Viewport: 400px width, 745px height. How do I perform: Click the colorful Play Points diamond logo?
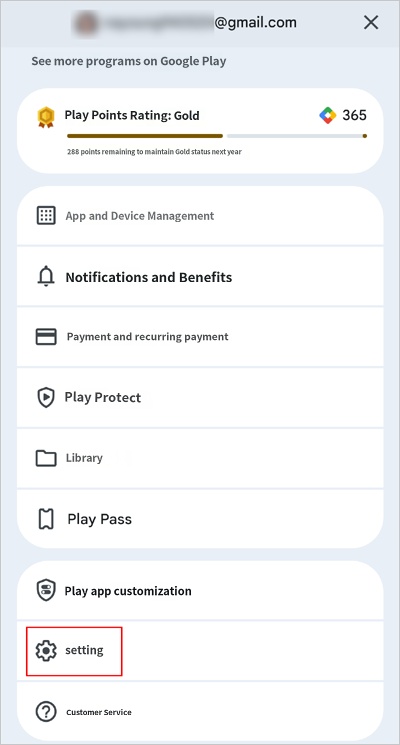click(328, 115)
